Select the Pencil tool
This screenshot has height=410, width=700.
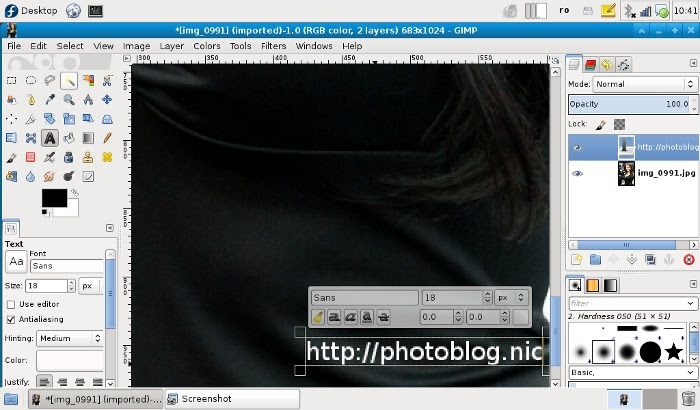pos(107,138)
